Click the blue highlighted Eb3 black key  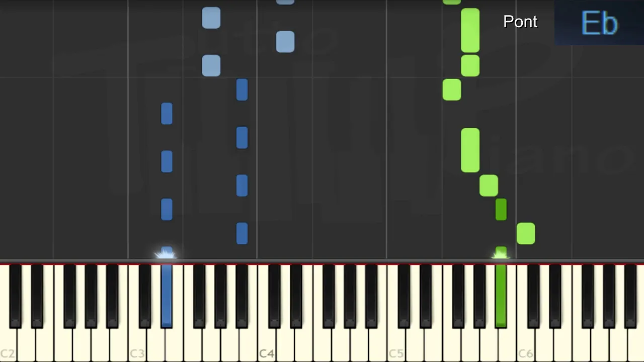pyautogui.click(x=167, y=296)
